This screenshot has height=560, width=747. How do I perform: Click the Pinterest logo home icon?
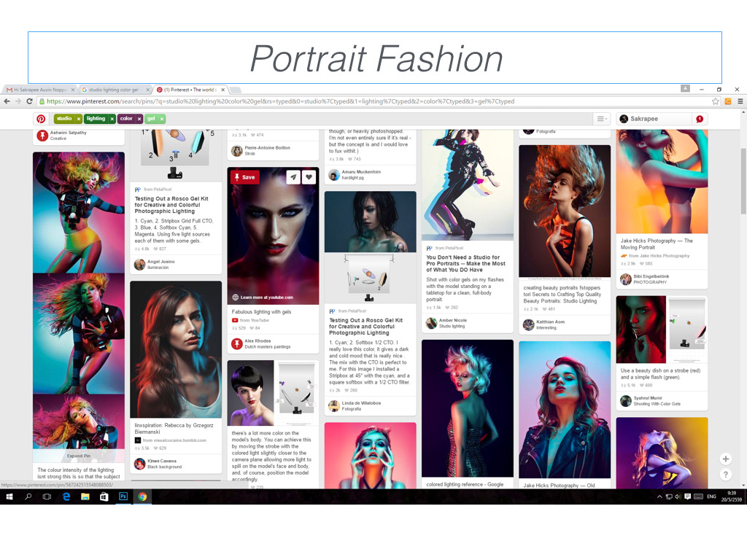(x=41, y=119)
